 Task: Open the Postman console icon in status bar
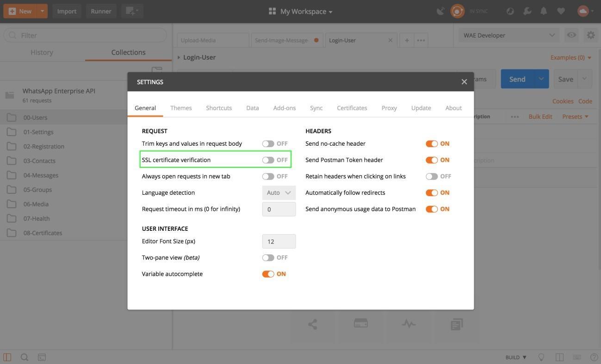click(42, 357)
